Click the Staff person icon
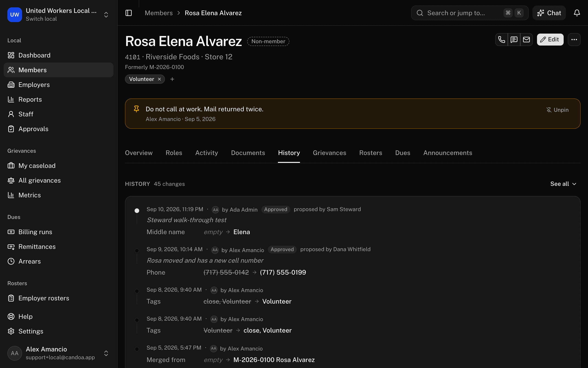Viewport: 588px width, 368px height. 11,114
